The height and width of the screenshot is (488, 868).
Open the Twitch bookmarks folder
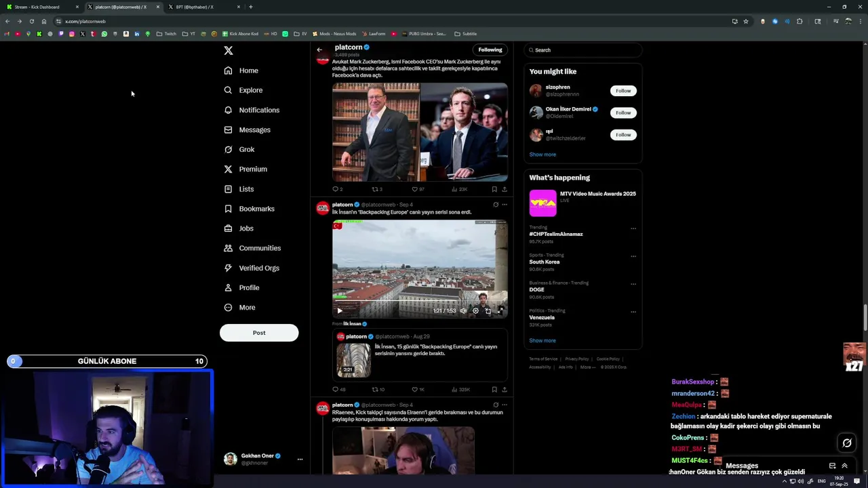(166, 34)
